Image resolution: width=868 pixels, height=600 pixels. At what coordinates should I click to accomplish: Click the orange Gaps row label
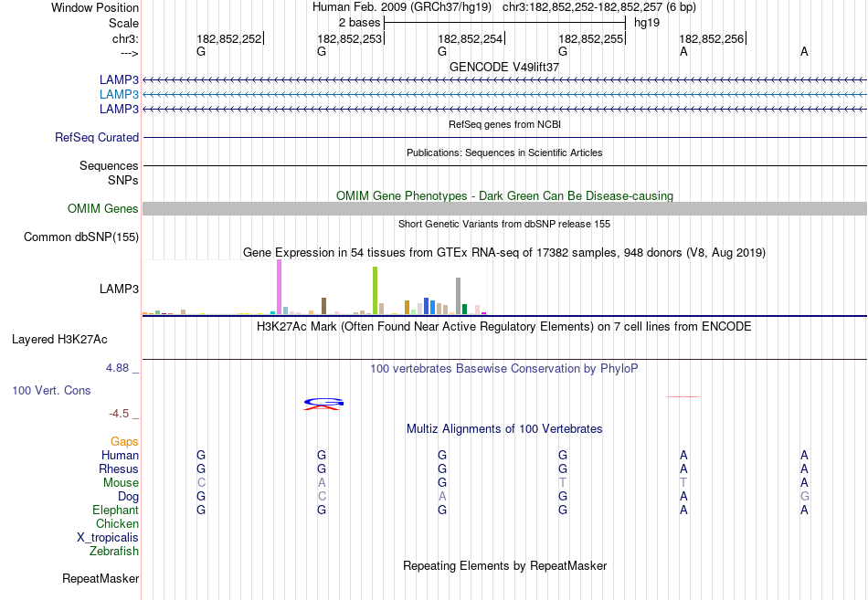(124, 442)
